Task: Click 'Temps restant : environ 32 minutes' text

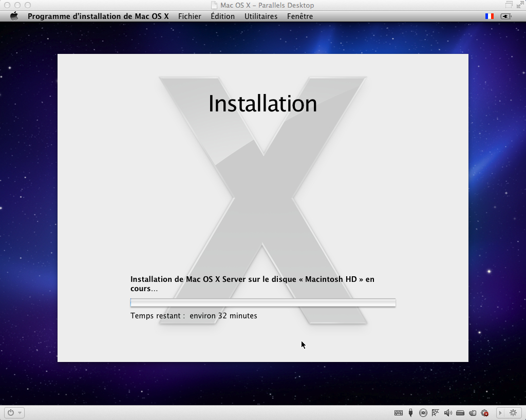Action: click(194, 316)
